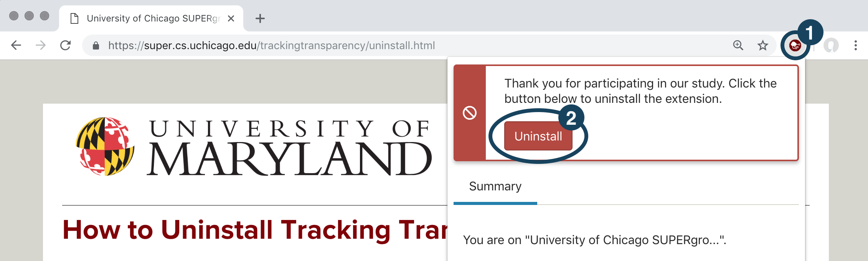Click the red Uninstall button
Screen dimensions: 868x261
click(x=538, y=136)
